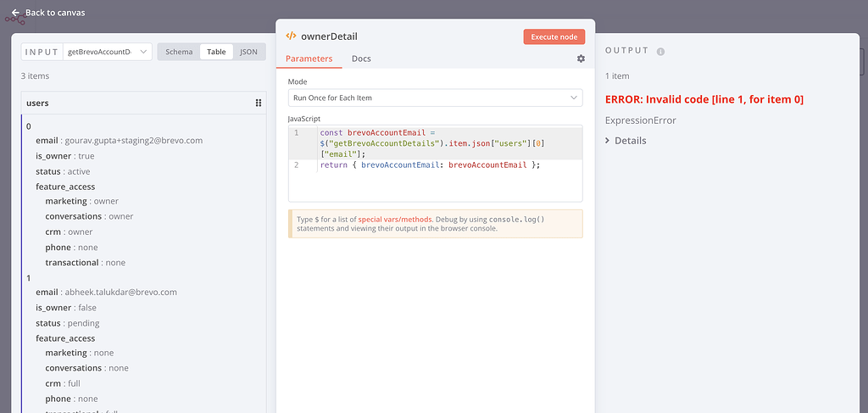Viewport: 868px width, 413px height.
Task: Open node settings via the gear icon
Action: tap(581, 59)
